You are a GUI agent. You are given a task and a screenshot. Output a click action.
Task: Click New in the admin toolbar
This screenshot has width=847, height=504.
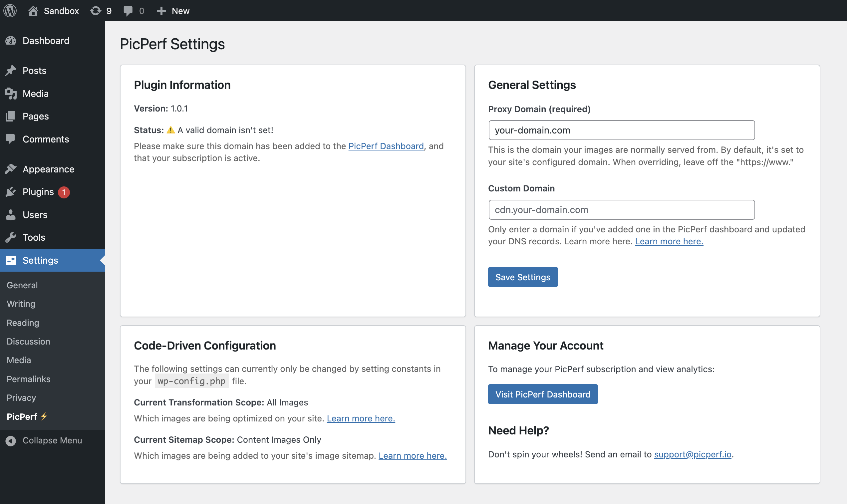(173, 11)
